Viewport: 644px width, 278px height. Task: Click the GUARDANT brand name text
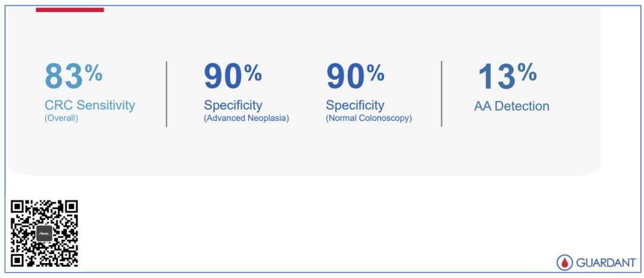(x=604, y=262)
